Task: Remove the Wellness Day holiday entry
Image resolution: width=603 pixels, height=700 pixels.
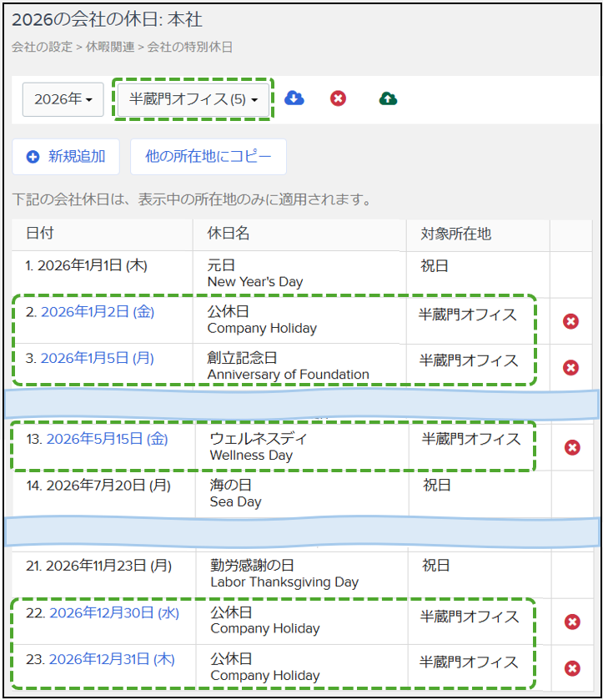Action: point(572,448)
